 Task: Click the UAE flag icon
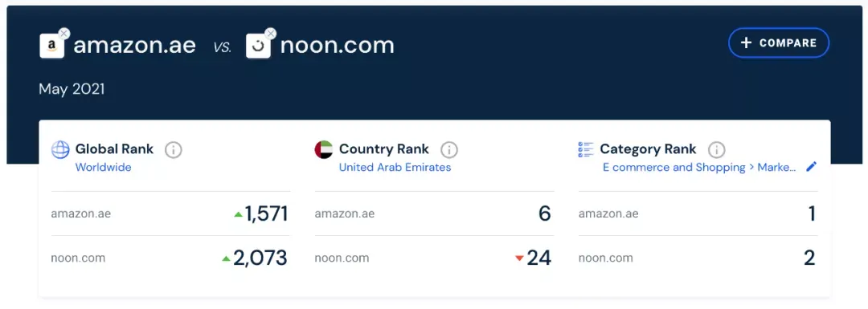click(324, 149)
